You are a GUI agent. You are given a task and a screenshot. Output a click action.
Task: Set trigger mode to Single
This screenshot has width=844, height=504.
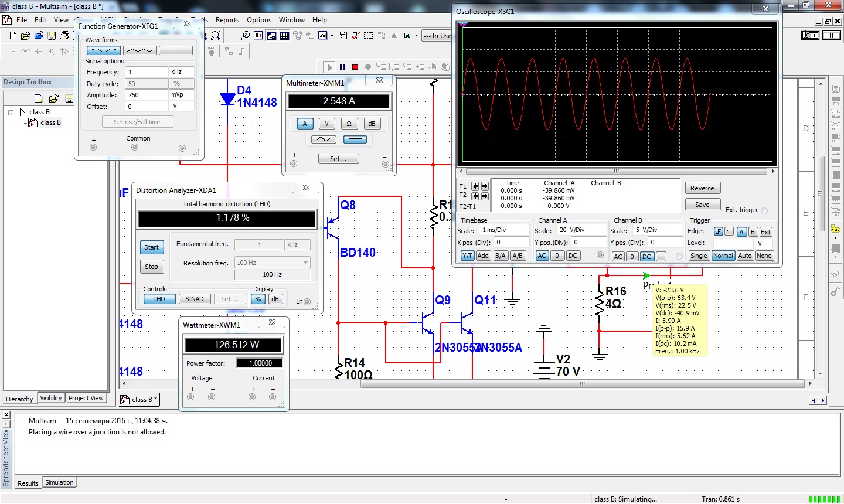coord(699,256)
